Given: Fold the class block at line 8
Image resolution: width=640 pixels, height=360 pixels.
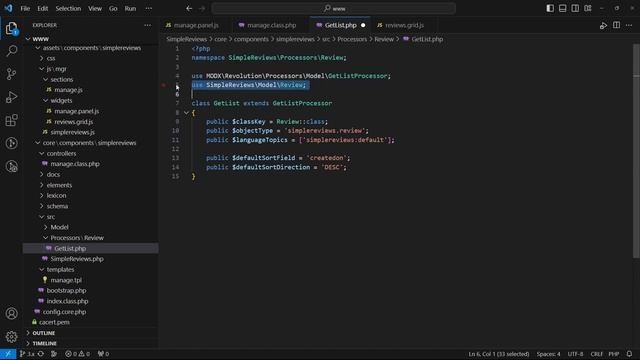Looking at the screenshot, I should pyautogui.click(x=186, y=113).
